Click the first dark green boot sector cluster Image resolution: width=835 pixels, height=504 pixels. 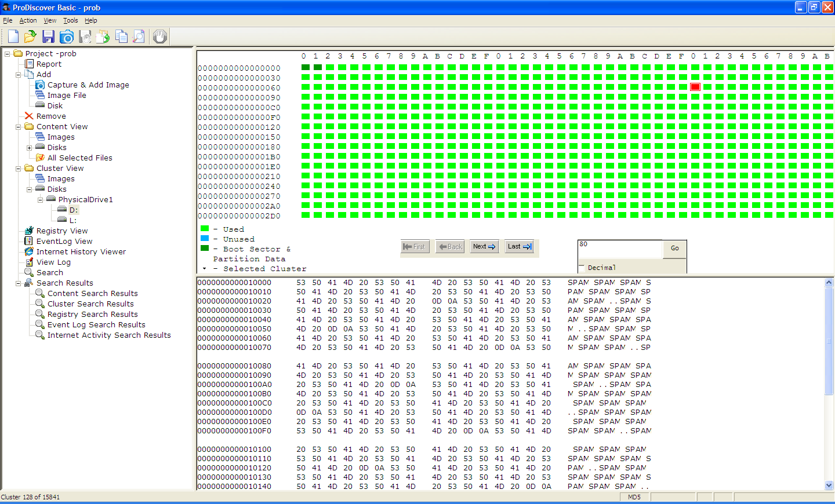tap(306, 67)
